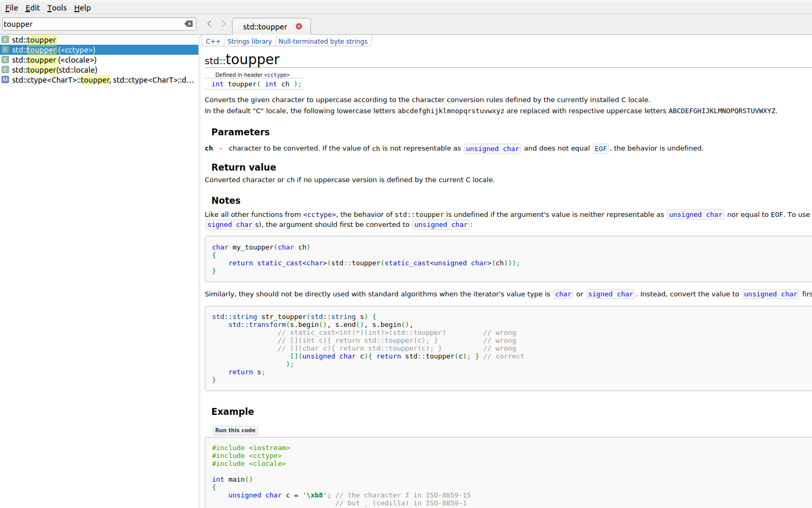The width and height of the screenshot is (812, 508).
Task: Click the Notes heading
Action: click(x=226, y=201)
